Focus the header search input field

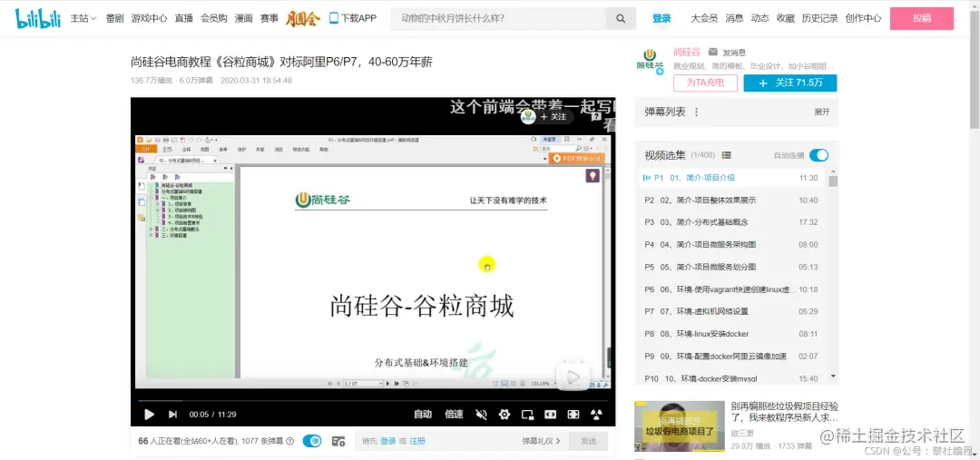tap(498, 19)
